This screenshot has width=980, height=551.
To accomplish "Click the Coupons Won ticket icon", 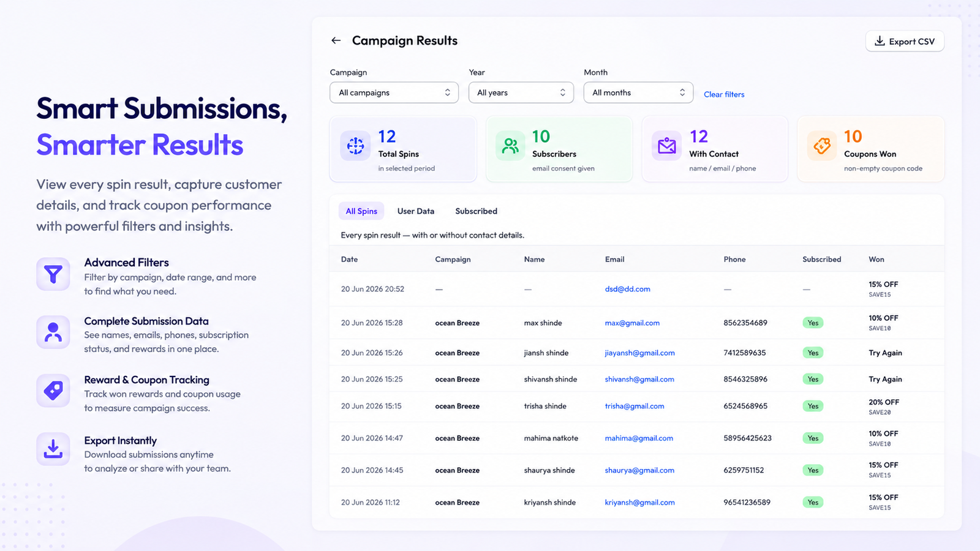I will point(822,146).
